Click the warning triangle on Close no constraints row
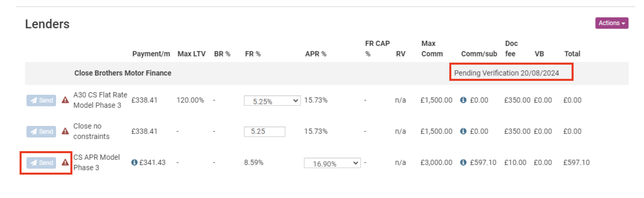The height and width of the screenshot is (198, 644). (65, 131)
